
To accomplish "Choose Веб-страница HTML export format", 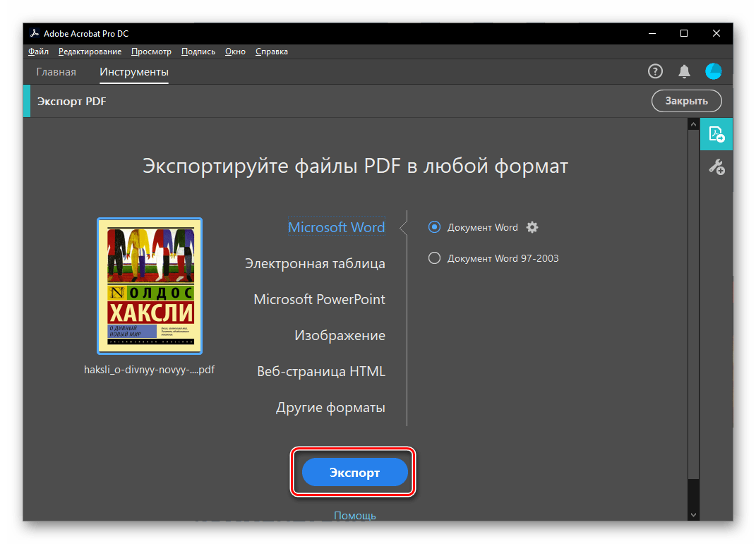I will (x=321, y=372).
